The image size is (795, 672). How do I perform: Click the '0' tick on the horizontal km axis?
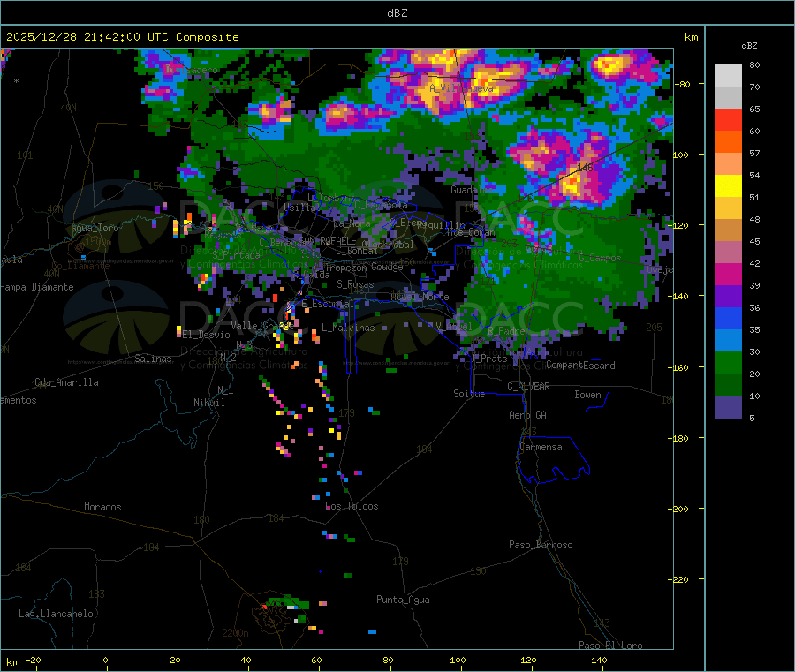[x=105, y=660]
